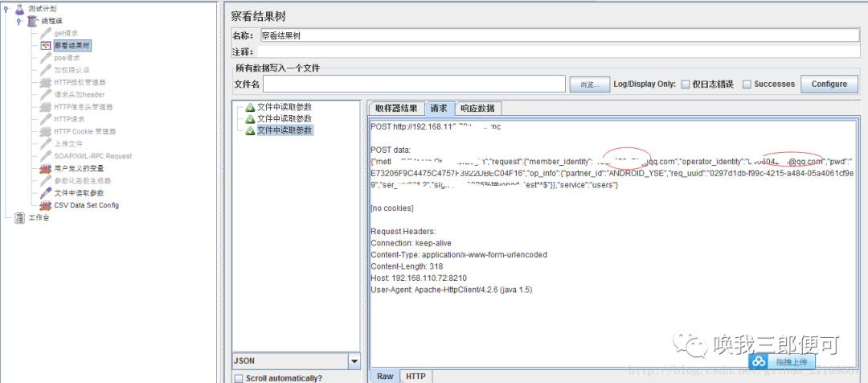Click into the 名称 input field

pos(559,35)
